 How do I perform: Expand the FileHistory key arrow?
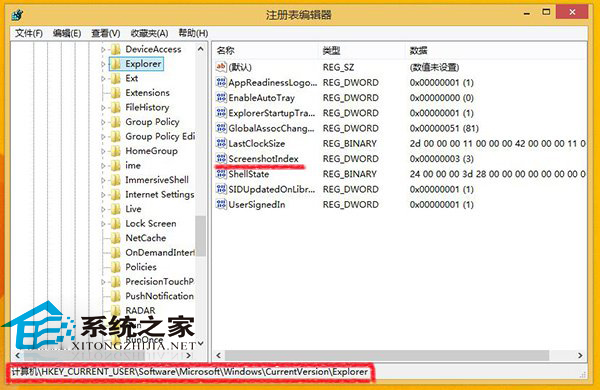[x=103, y=108]
